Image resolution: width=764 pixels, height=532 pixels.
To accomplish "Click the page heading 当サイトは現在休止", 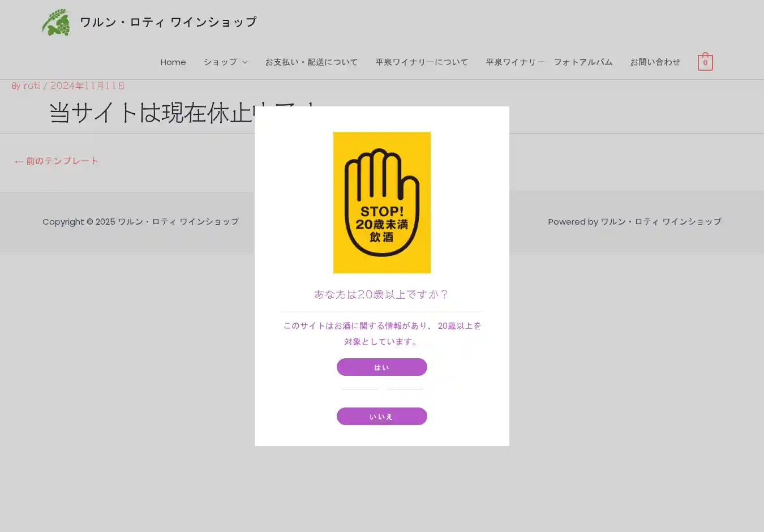I will pos(151,113).
